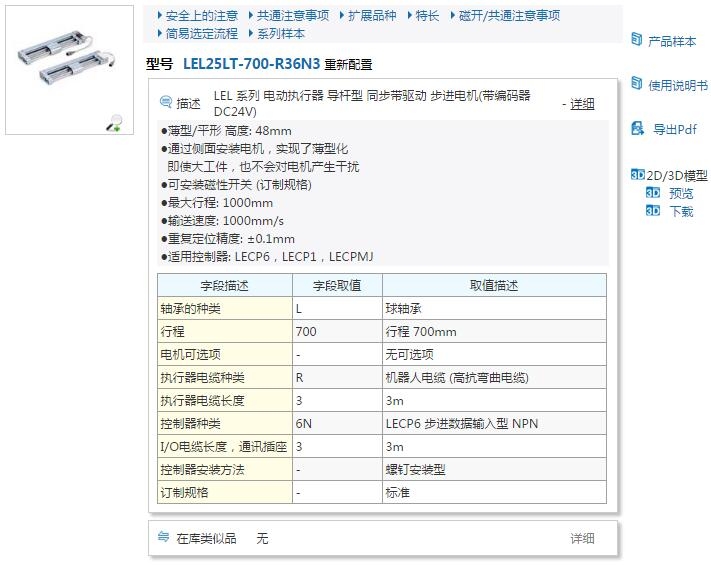Viewport: 711px width, 566px height.
Task: Click the product image thumbnail
Action: coord(69,68)
